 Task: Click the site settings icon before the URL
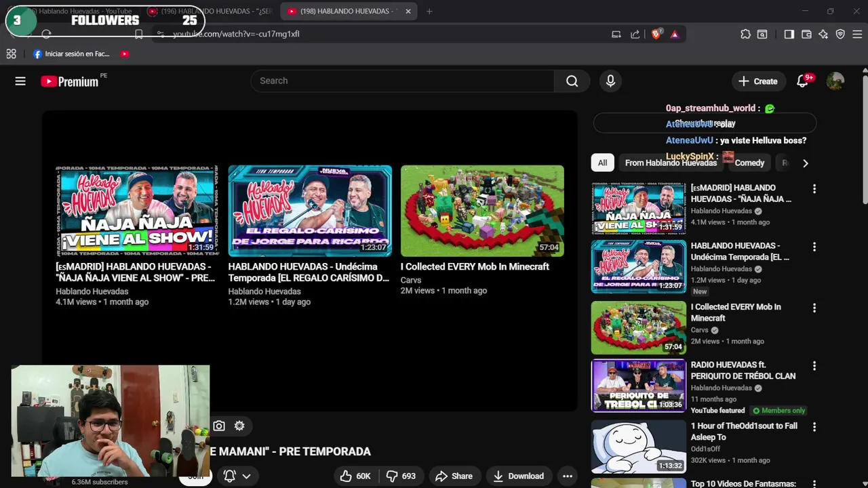click(160, 34)
